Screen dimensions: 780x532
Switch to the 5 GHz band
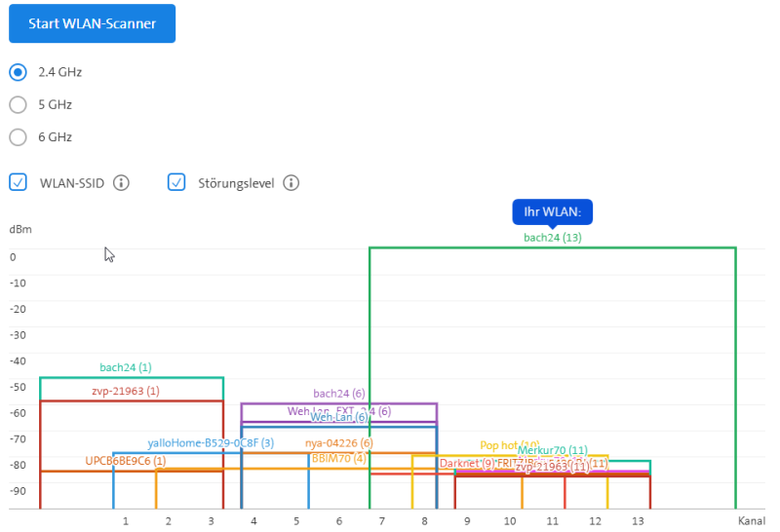(18, 104)
